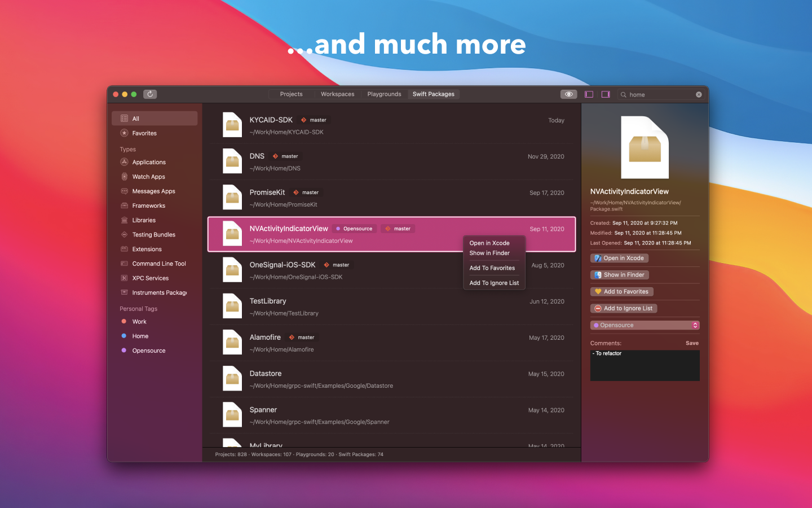Click the Datastore package icon
The image size is (812, 508).
232,379
